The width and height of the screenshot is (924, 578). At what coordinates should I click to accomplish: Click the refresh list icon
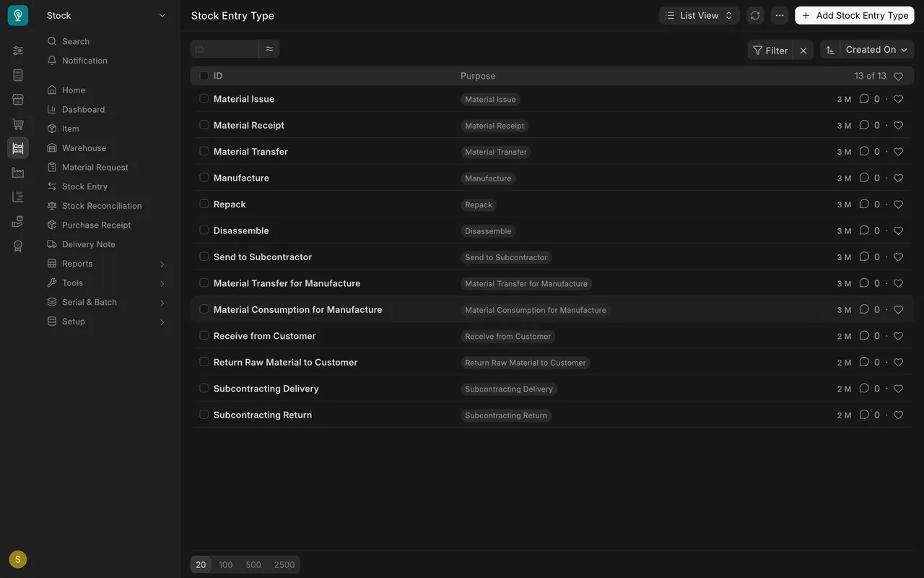point(755,15)
